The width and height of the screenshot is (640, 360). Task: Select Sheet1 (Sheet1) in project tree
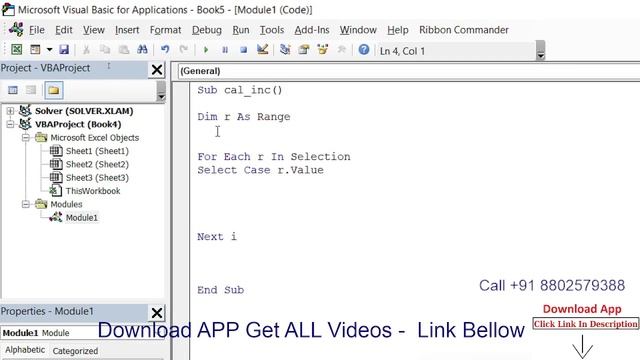[x=97, y=151]
